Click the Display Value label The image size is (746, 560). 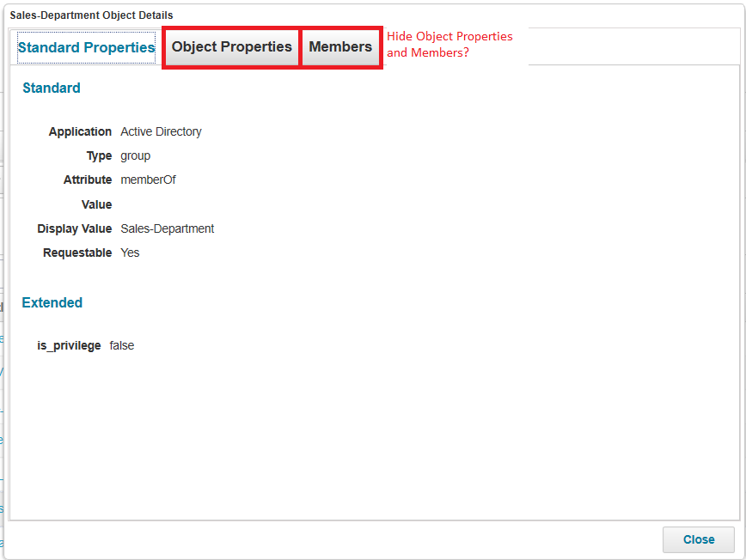point(75,228)
